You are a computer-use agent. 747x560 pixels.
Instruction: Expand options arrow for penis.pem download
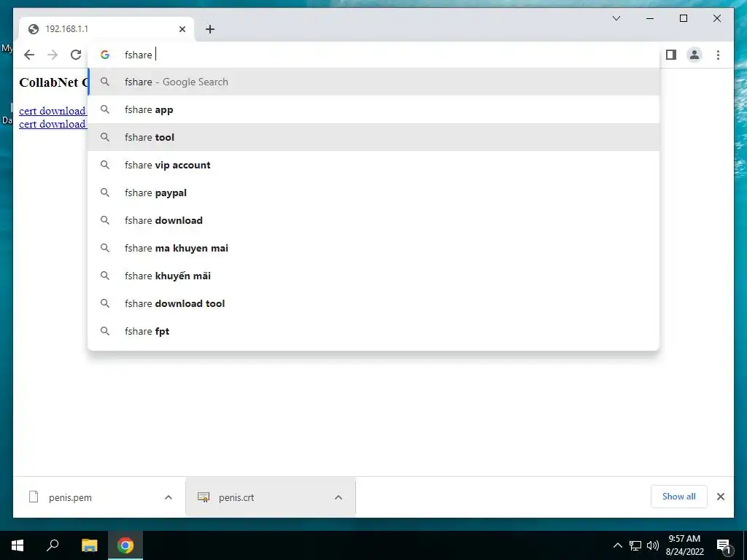[x=169, y=497]
